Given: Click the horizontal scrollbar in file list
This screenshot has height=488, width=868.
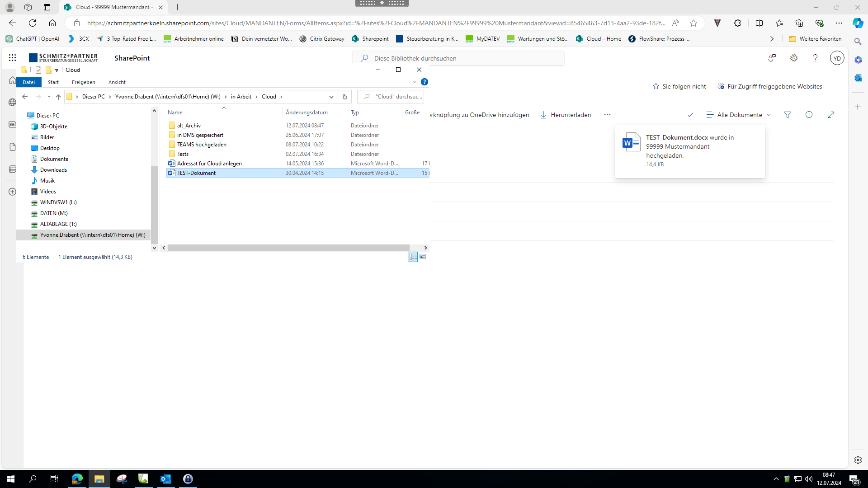Looking at the screenshot, I should (288, 248).
